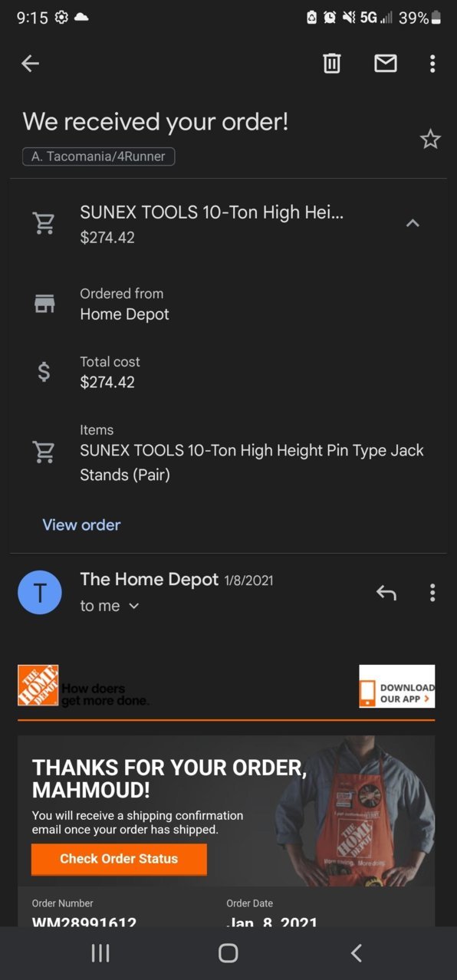Viewport: 457px width, 980px height.
Task: Tap the storefront icon next to Home Depot
Action: click(x=44, y=304)
